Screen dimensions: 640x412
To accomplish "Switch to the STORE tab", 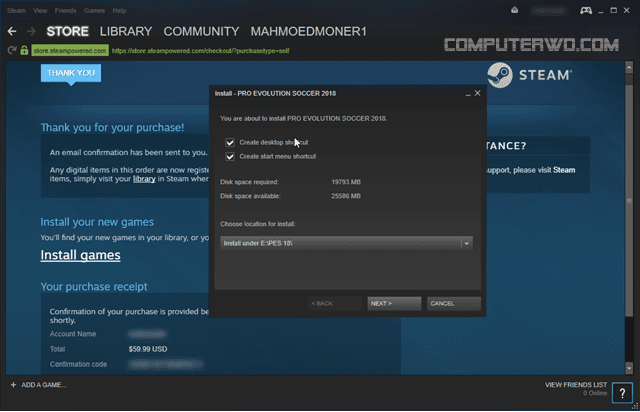I will coord(67,31).
